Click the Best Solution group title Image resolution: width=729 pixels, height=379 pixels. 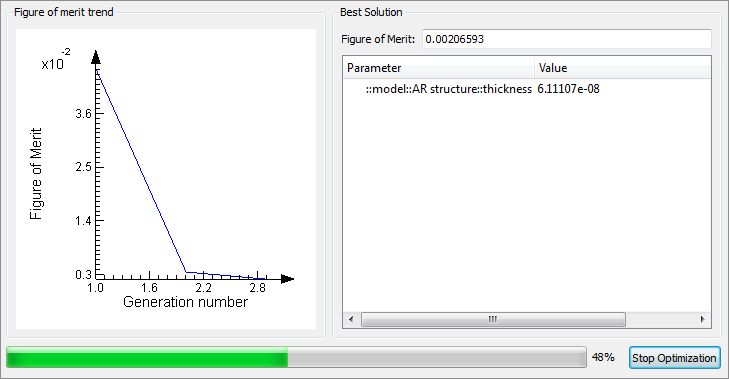point(371,13)
